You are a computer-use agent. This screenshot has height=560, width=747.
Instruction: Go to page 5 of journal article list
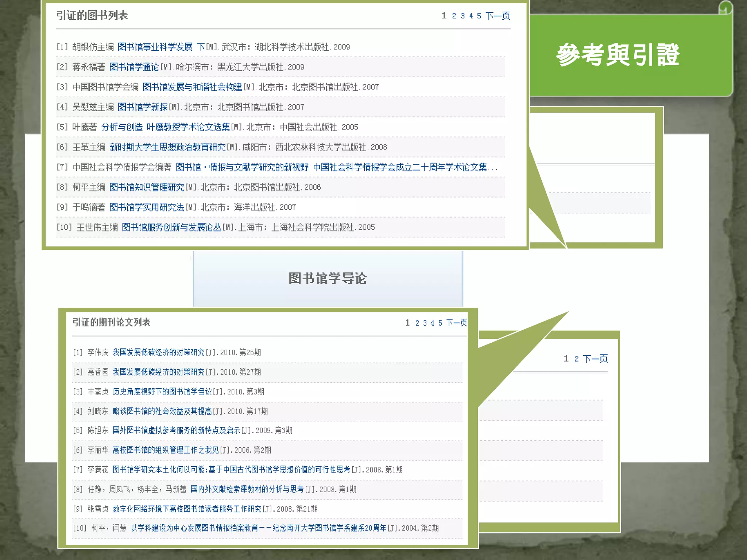440,323
